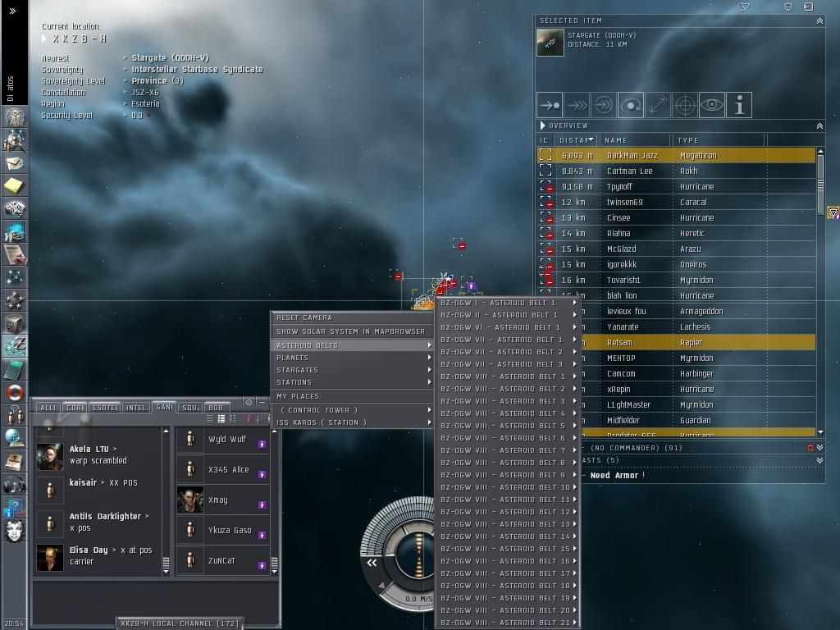Open chat window settings circle button
The width and height of the screenshot is (840, 630).
tap(249, 402)
